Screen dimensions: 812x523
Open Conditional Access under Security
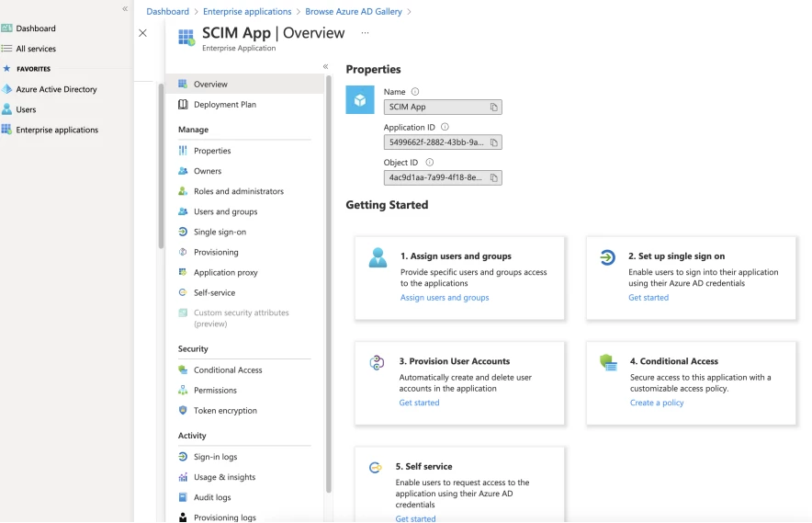click(x=228, y=370)
